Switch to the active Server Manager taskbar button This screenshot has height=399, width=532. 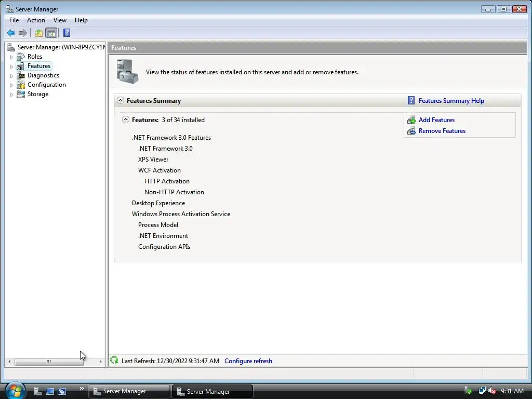(212, 391)
